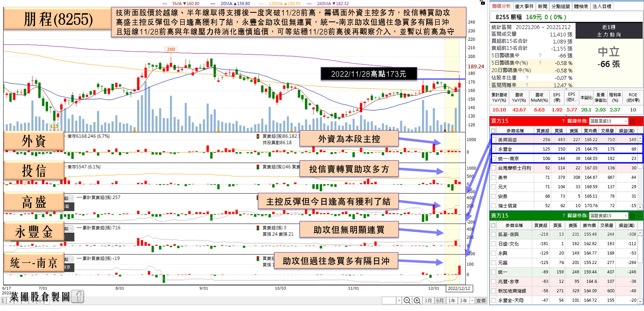Image resolution: width=644 pixels, height=311 pixels.
Task: Click the 20MA legend line marker
Action: coord(213,4)
